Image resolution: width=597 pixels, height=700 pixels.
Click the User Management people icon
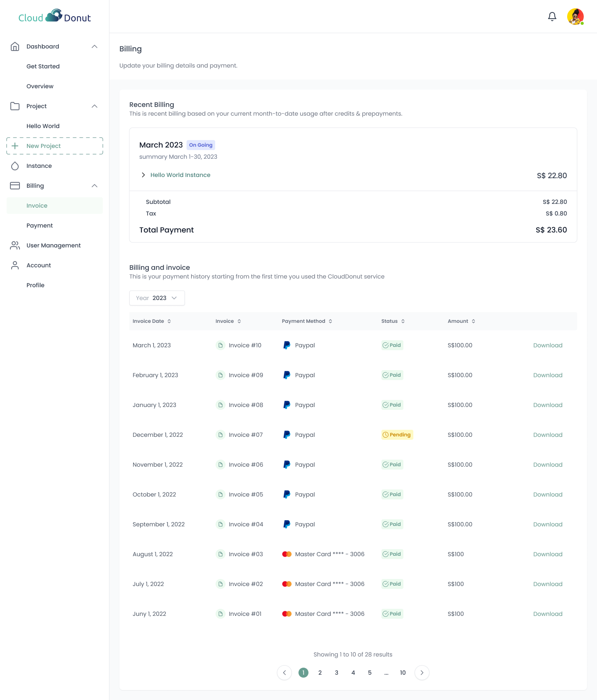click(15, 245)
